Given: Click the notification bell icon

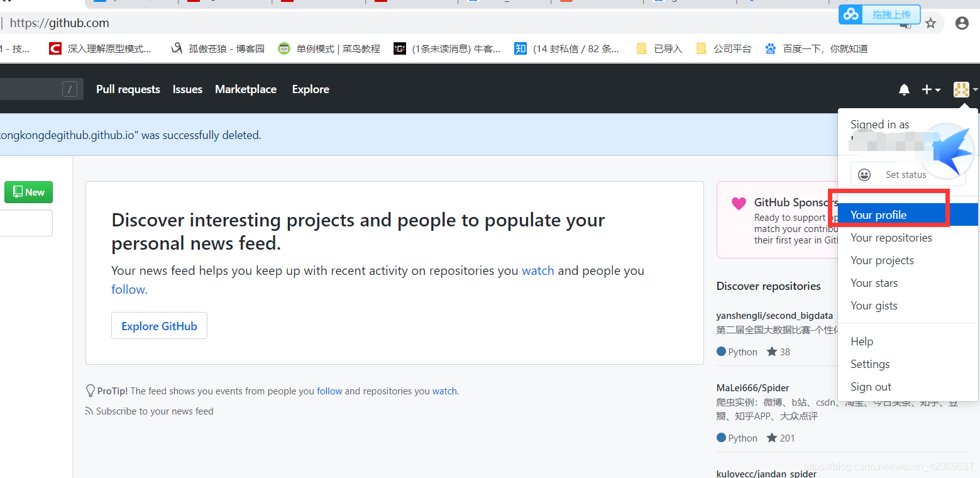Looking at the screenshot, I should coord(904,89).
